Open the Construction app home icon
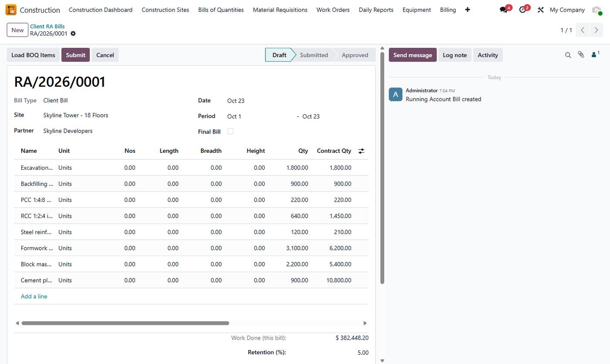 pyautogui.click(x=11, y=10)
